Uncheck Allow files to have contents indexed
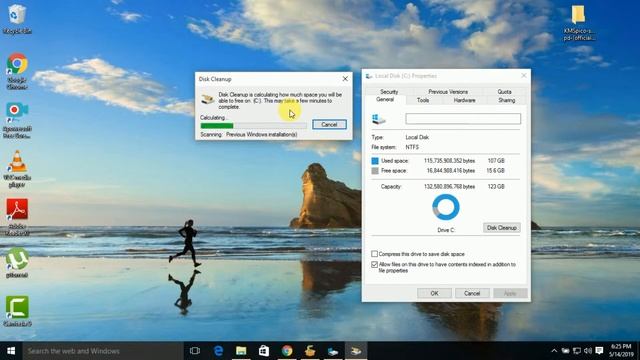640x360 pixels. (x=374, y=264)
